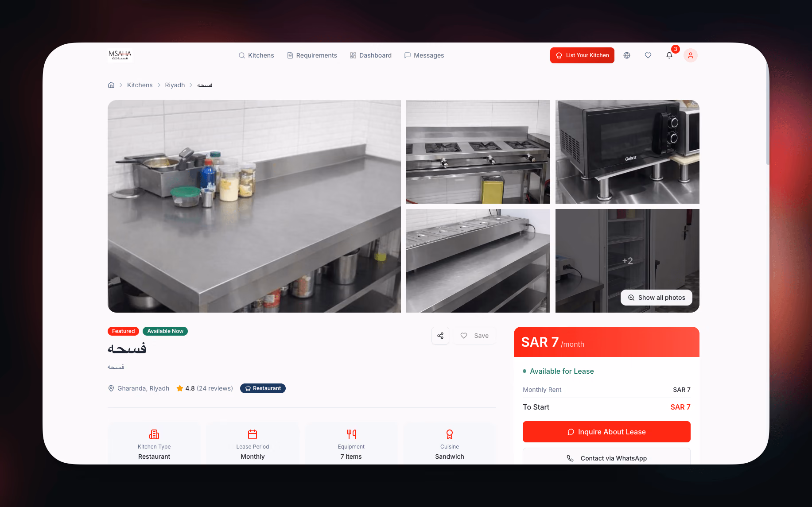
Task: Open the notifications bell icon
Action: point(669,55)
